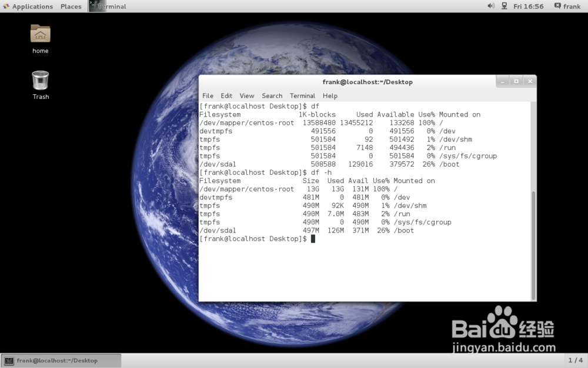The image size is (588, 368).
Task: Click the Terminal app button in top panel
Action: 108,6
